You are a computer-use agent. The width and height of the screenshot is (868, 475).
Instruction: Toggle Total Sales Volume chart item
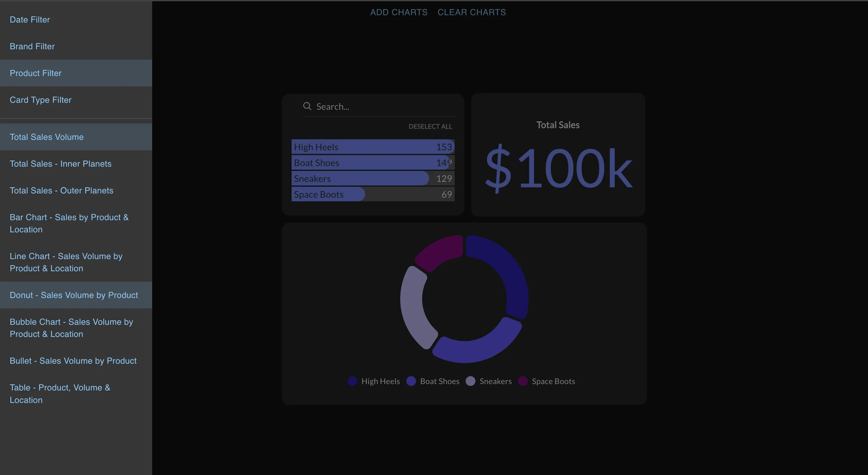pos(76,137)
